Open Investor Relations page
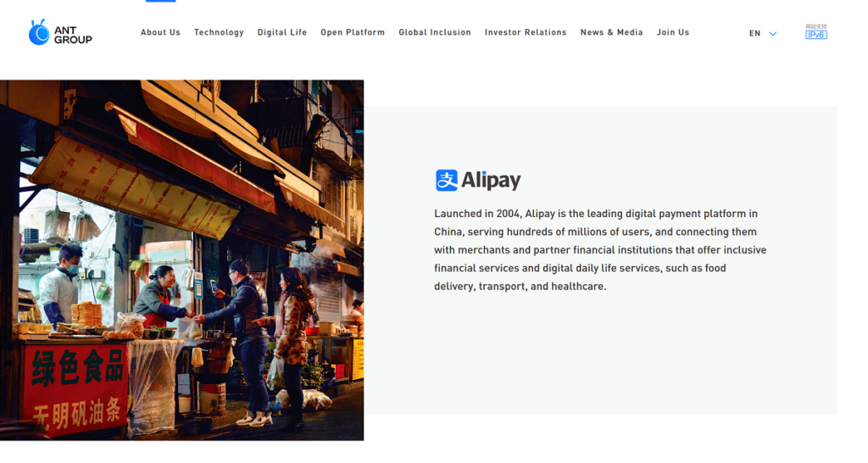Screen dimensions: 868x463 [526, 32]
